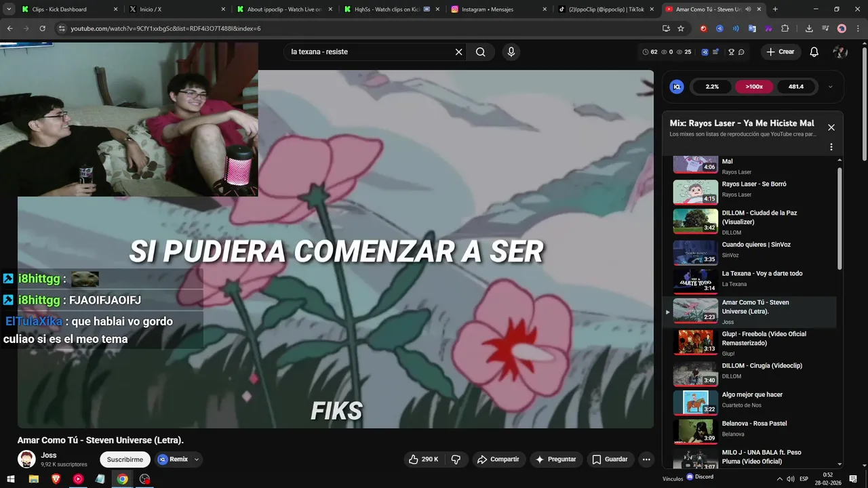Open OBS Studio from taskbar
The height and width of the screenshot is (488, 868).
[144, 479]
